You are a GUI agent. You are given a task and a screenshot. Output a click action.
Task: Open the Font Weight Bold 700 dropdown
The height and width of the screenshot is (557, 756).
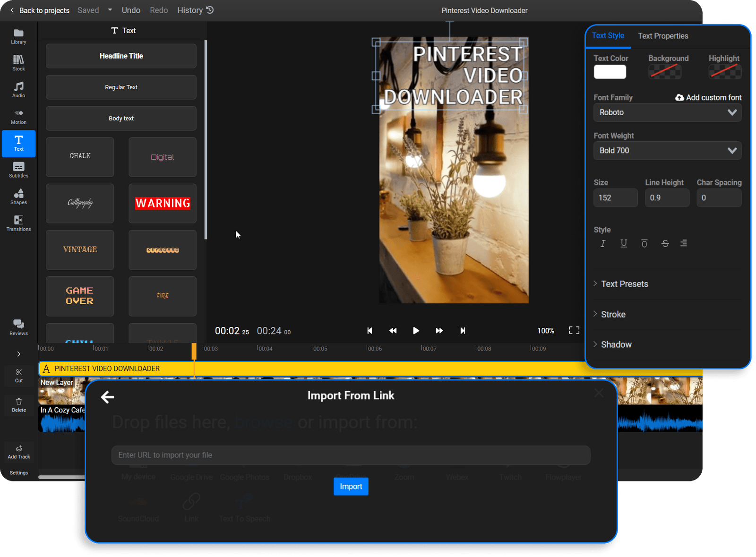point(667,151)
